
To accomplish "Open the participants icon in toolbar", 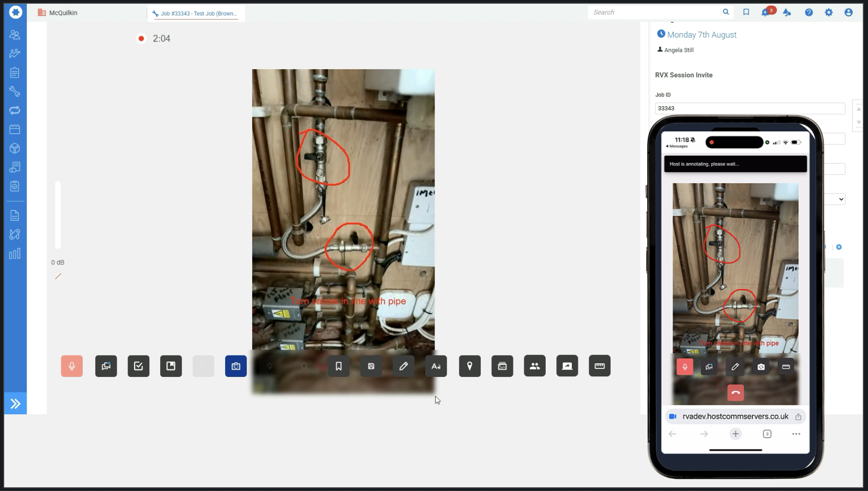I will point(534,366).
